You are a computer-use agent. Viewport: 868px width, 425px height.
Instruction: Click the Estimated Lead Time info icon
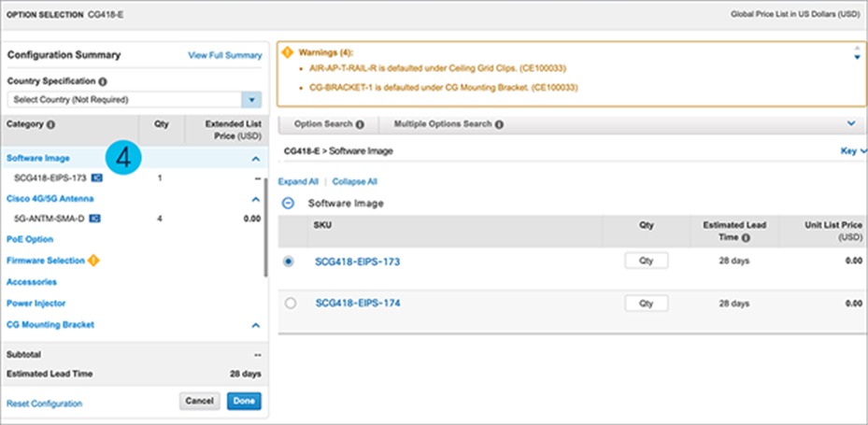pyautogui.click(x=747, y=238)
